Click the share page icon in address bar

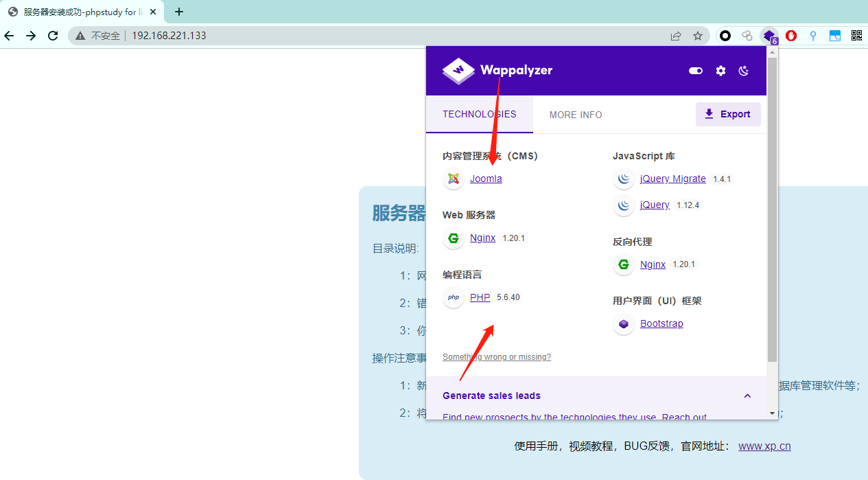(x=676, y=36)
